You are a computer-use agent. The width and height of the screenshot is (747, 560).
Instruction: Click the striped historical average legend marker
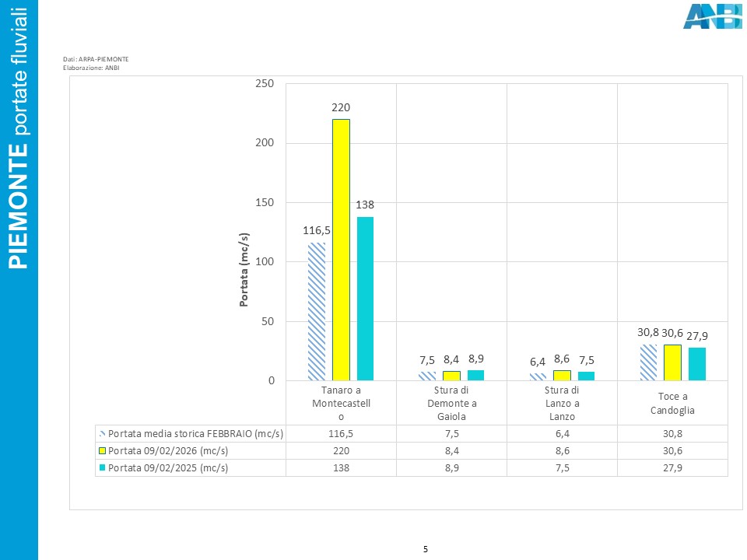pyautogui.click(x=102, y=434)
